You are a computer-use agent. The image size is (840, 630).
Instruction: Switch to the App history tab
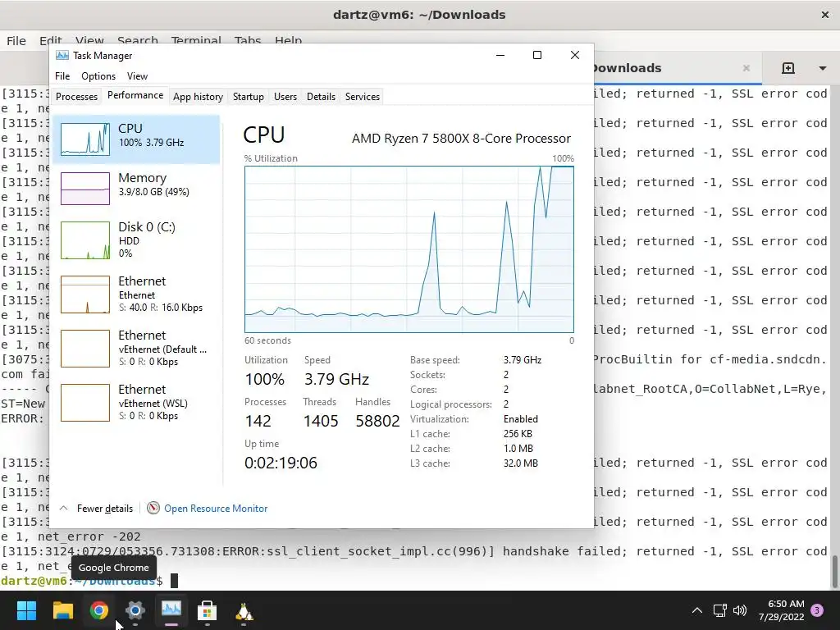[x=198, y=97]
